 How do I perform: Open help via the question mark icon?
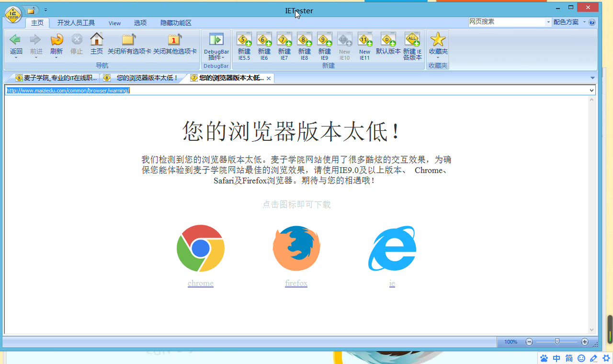592,22
